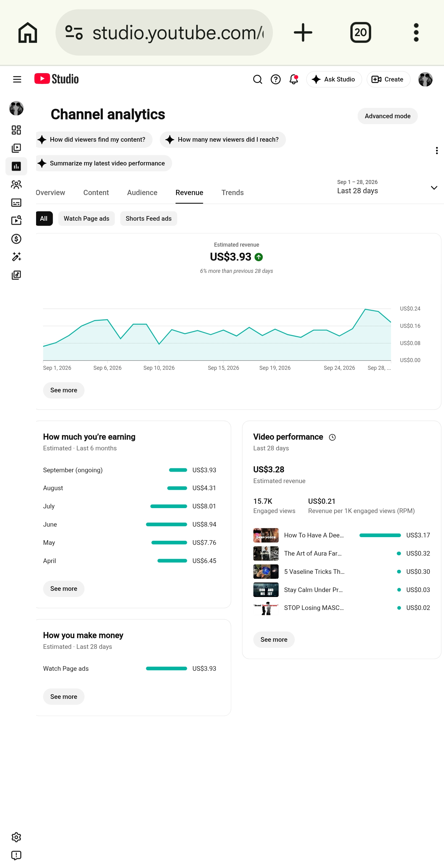Open the Audio library sidebar icon

[x=16, y=275]
